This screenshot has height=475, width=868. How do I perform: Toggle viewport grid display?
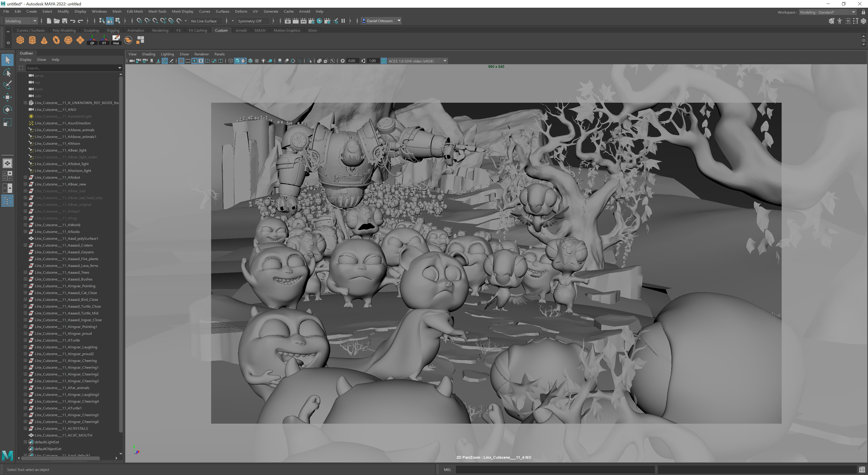click(x=181, y=61)
